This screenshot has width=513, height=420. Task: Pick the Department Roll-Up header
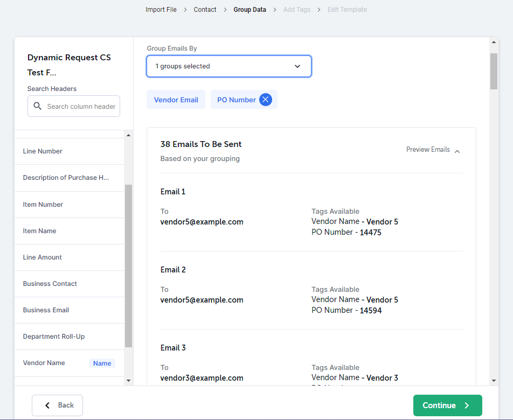click(54, 337)
